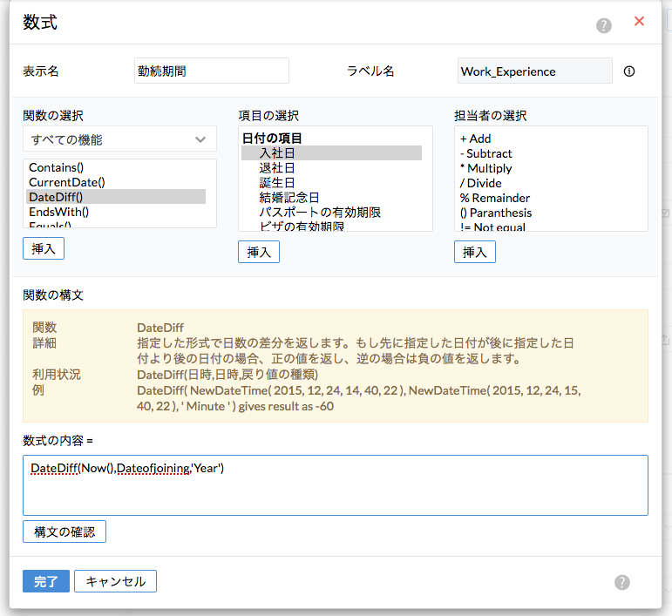Open the すべての機能 function category dropdown
This screenshot has height=616, width=672.
coord(119,139)
